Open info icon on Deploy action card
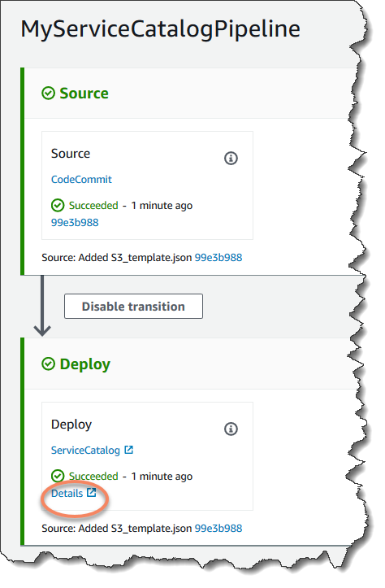385x588 pixels. point(231,429)
